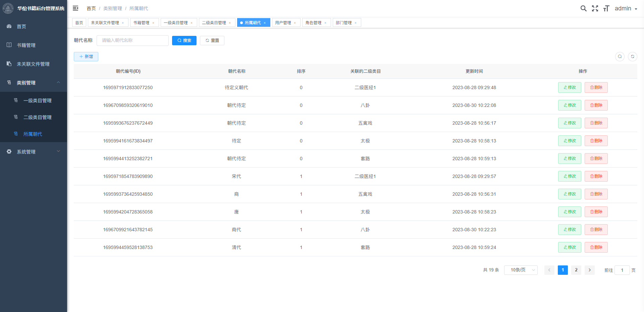Go to next page arrow in pagination
This screenshot has height=312, width=644.
pos(590,270)
